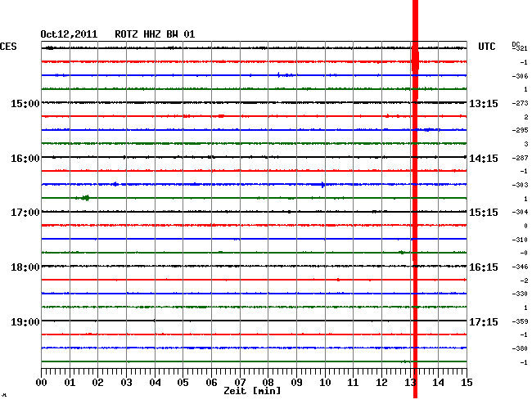The image size is (532, 404).
Task: Click DC offset value -287
Action: [x=520, y=158]
